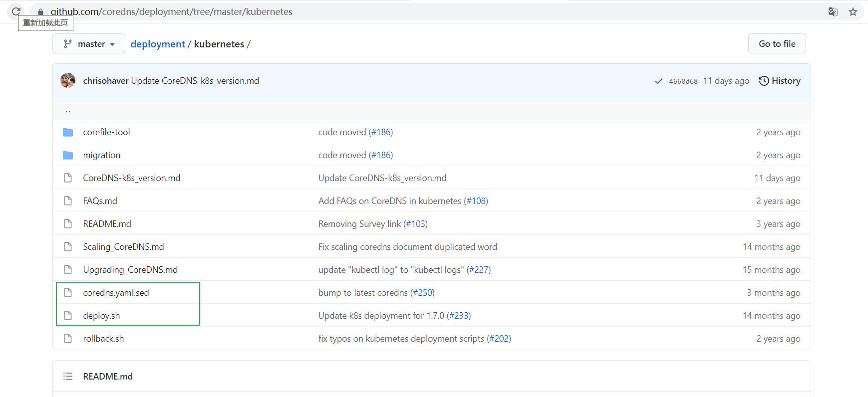868x397 pixels.
Task: Click the file icon for coredns.yaml.sed
Action: click(68, 293)
